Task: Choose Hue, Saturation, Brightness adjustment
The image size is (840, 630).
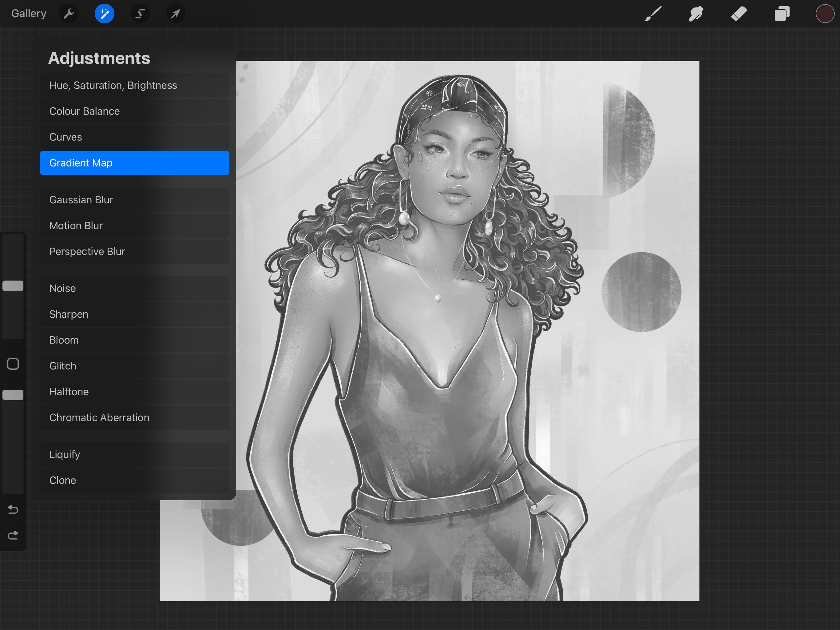Action: pyautogui.click(x=134, y=85)
